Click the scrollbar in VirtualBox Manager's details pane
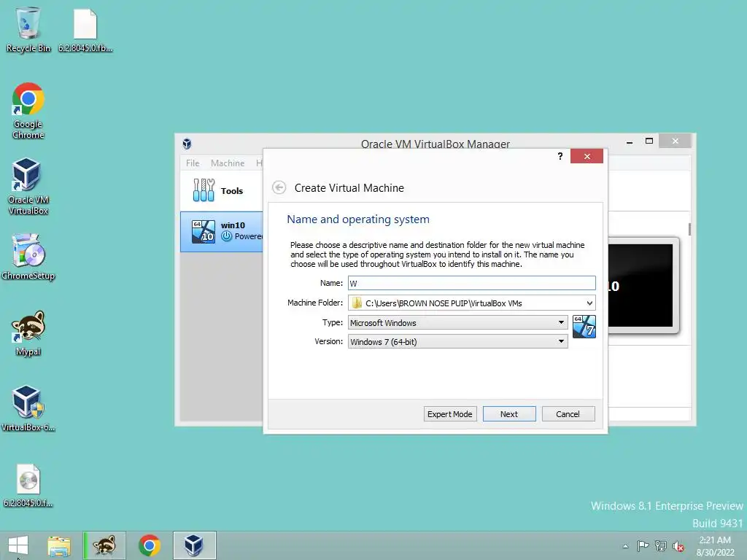 pos(689,229)
